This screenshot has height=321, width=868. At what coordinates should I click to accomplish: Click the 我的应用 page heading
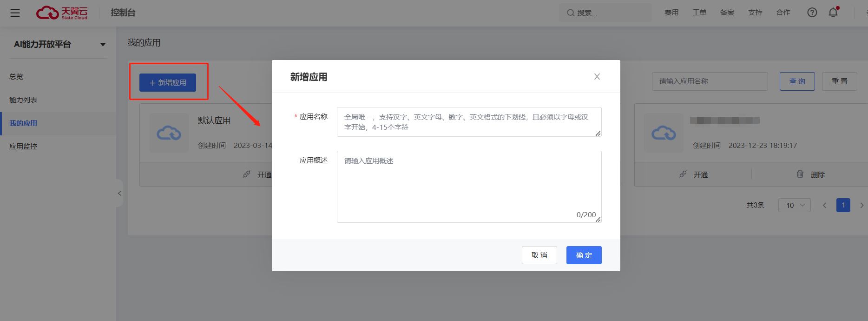click(x=144, y=43)
